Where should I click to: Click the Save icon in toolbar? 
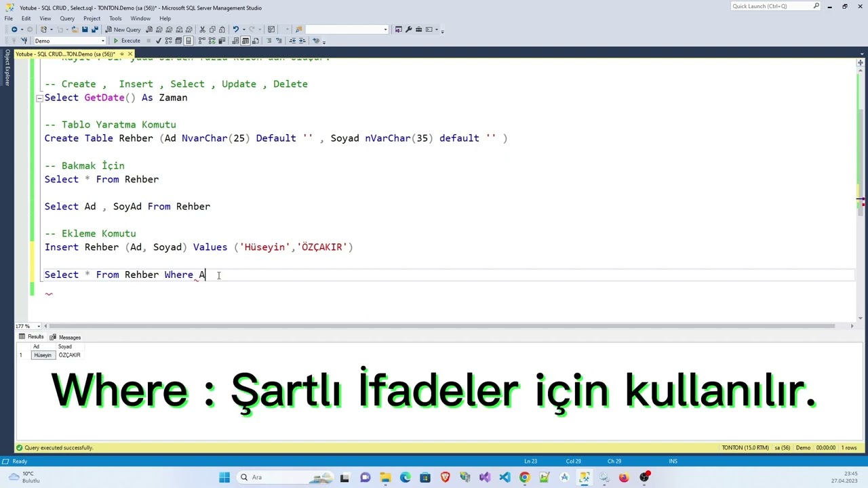pyautogui.click(x=85, y=29)
